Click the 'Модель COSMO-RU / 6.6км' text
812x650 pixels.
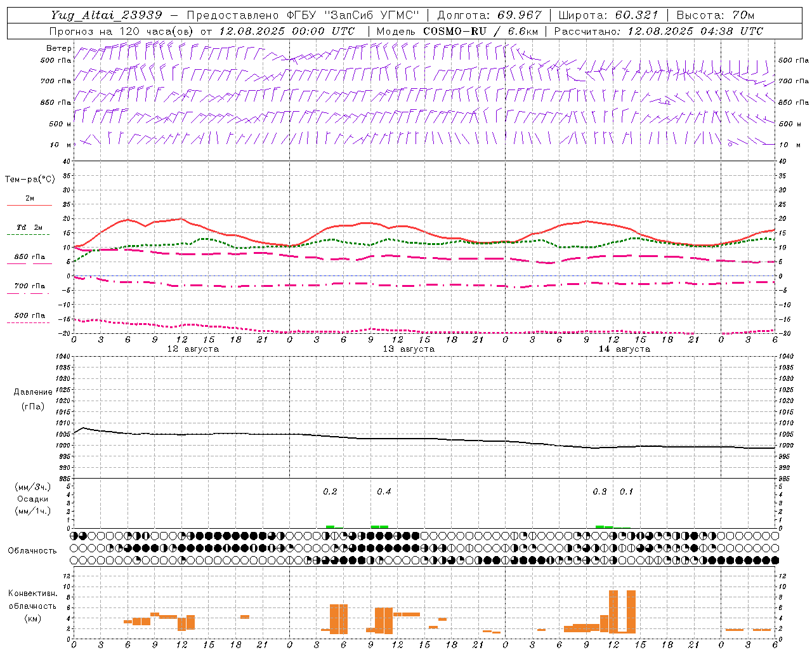click(457, 31)
